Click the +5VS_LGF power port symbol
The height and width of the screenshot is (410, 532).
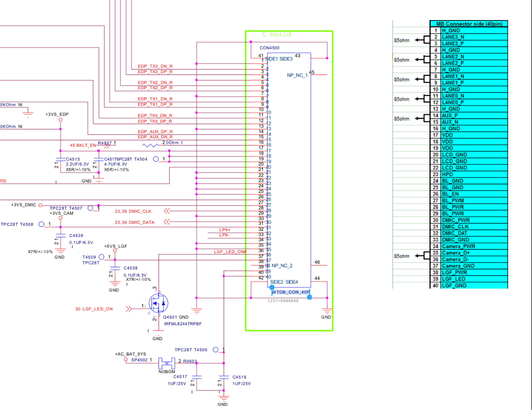(115, 251)
